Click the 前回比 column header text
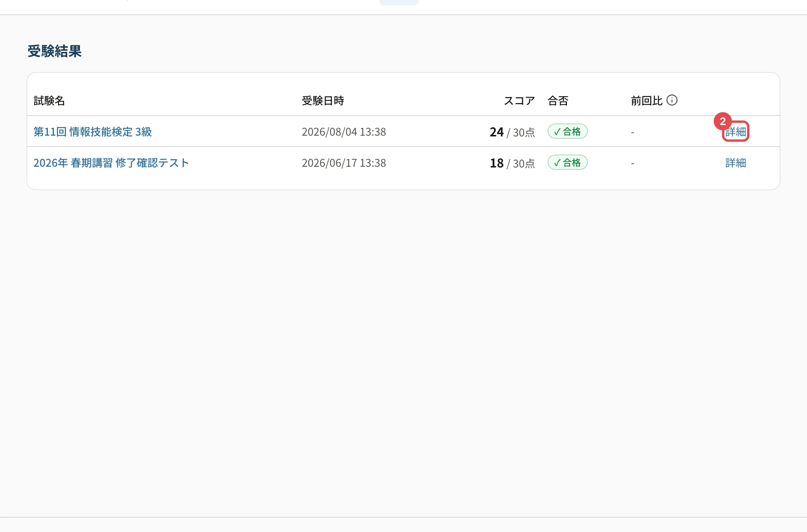Screen dimensions: 807x532 pos(647,101)
